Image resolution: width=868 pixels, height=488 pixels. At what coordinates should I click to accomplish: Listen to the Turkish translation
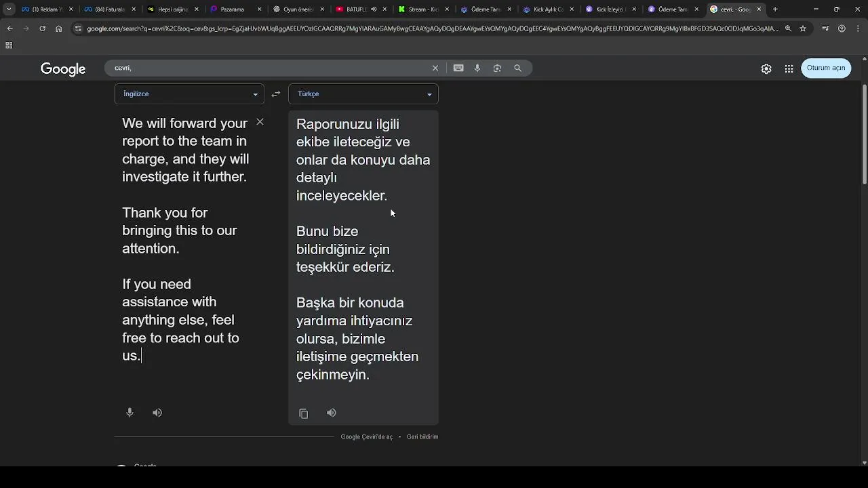coord(332,413)
